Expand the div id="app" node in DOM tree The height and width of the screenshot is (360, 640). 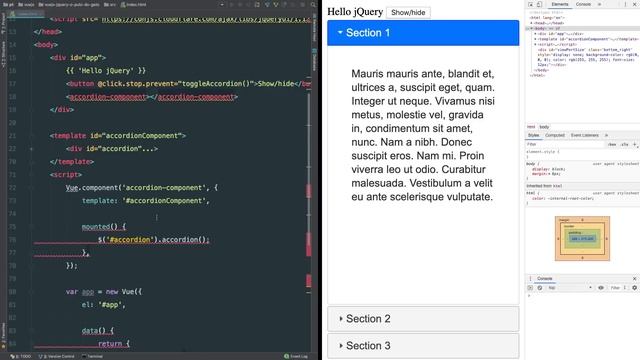536,34
